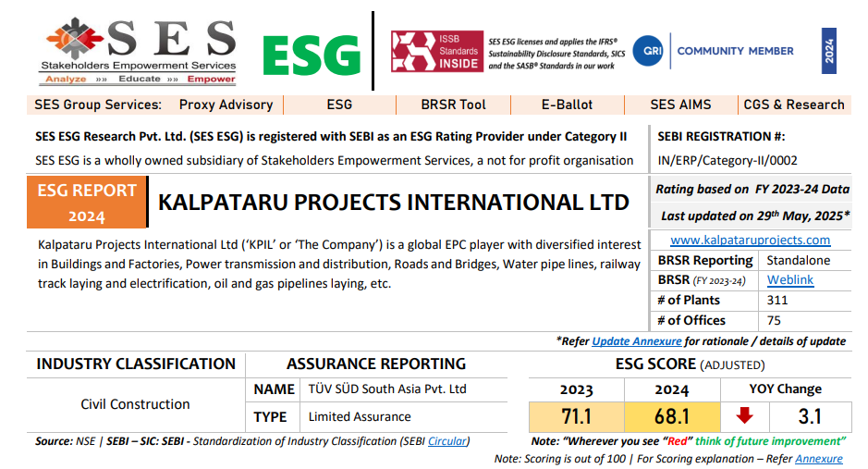Select CGS & Research in services bar
The image size is (868, 469).
click(x=794, y=105)
